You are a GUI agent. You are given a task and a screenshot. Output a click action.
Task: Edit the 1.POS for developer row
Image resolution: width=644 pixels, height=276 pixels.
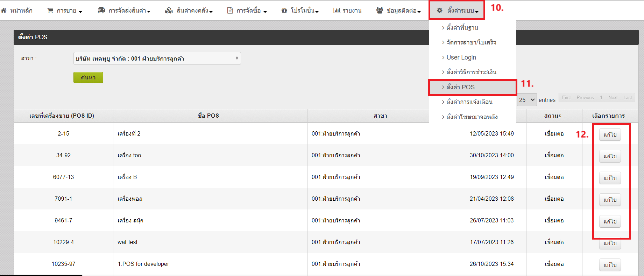click(x=610, y=265)
